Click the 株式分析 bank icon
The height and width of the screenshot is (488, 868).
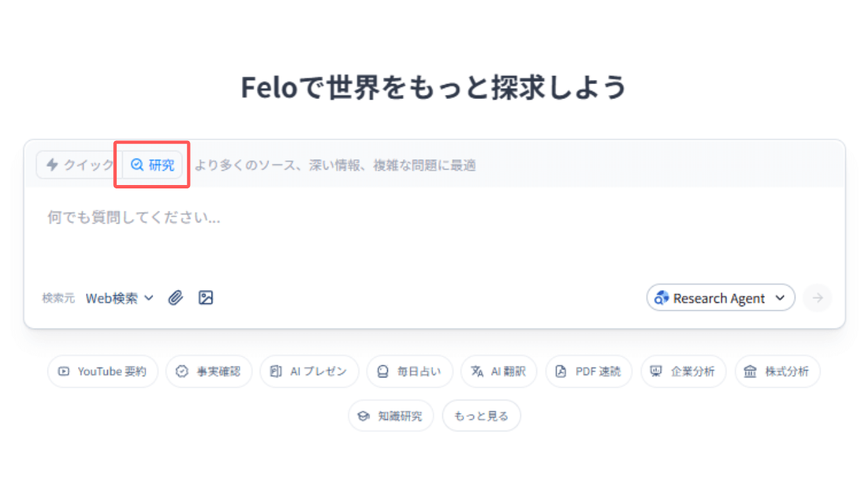click(x=750, y=371)
